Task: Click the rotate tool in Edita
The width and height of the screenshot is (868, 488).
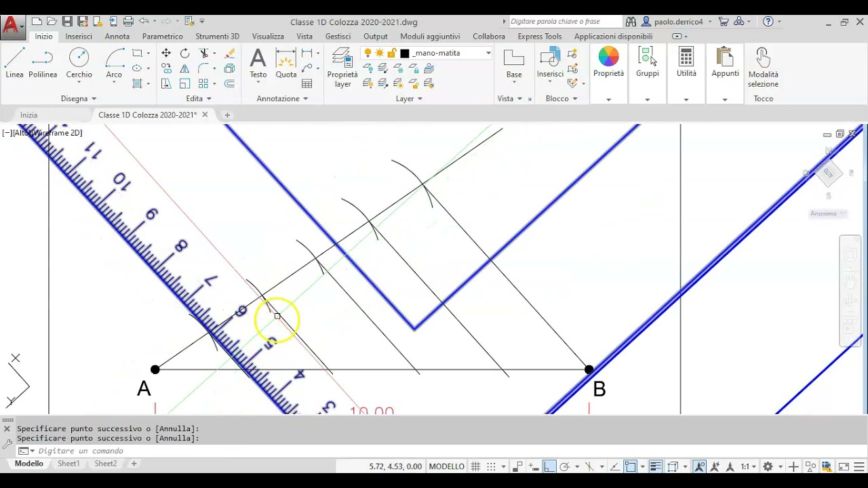Action: (x=184, y=53)
